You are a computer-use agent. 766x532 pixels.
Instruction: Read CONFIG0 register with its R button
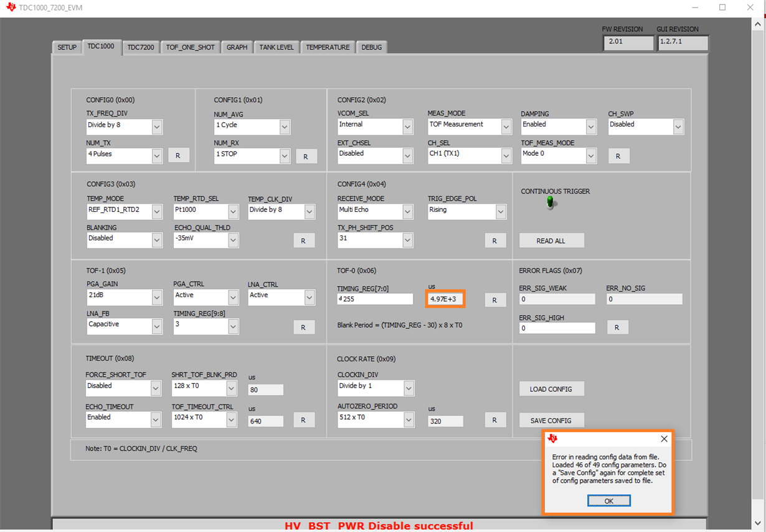178,156
